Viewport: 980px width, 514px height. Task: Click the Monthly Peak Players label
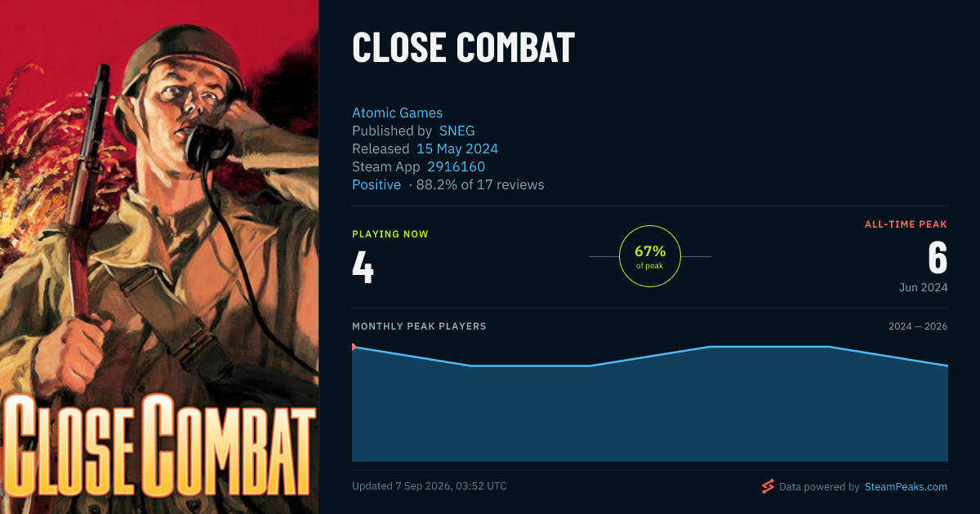point(419,326)
